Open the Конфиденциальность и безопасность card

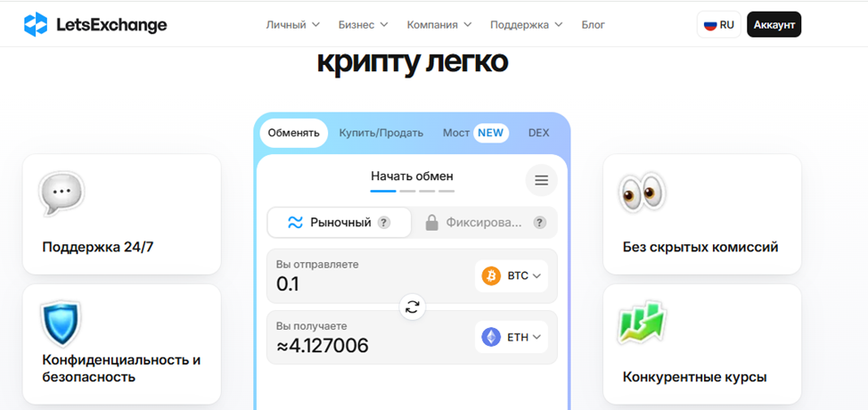[x=122, y=344]
